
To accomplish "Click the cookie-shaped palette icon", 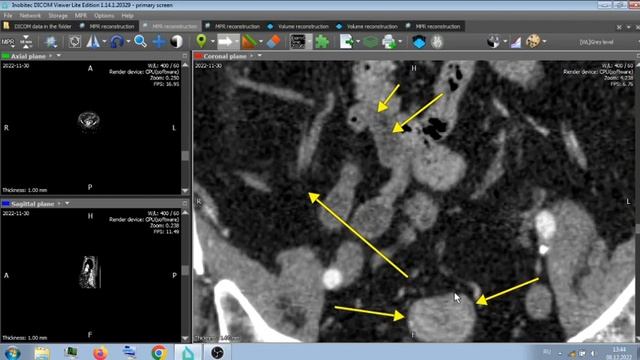I will coord(533,41).
